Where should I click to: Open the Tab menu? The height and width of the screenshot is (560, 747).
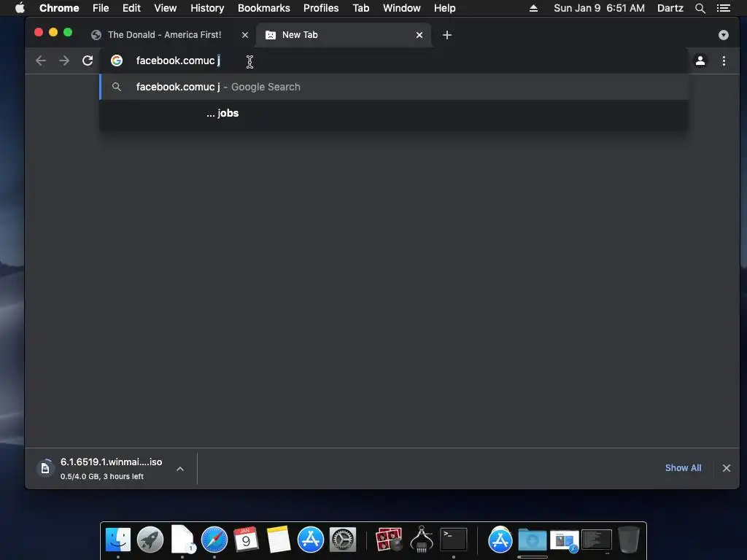(x=360, y=8)
